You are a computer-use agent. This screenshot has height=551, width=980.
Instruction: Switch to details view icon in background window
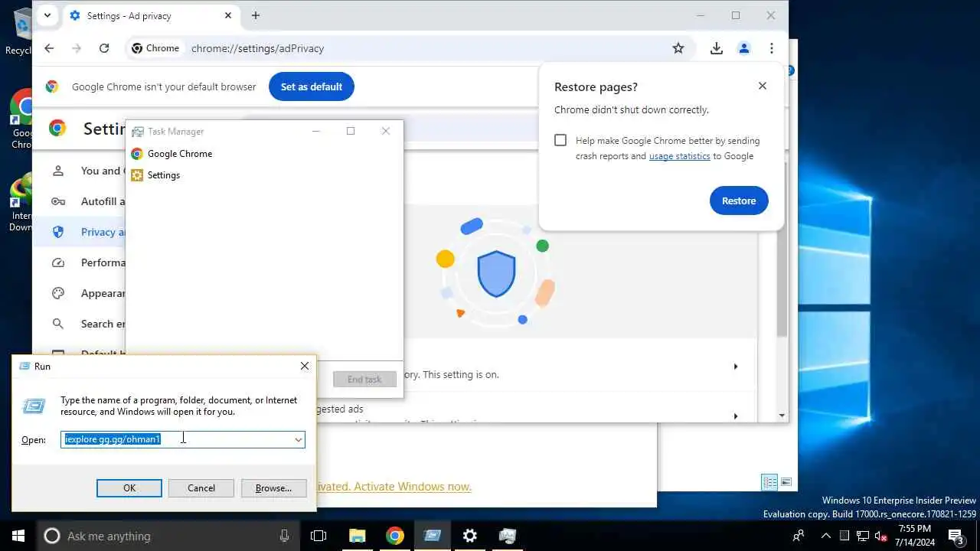tap(769, 481)
